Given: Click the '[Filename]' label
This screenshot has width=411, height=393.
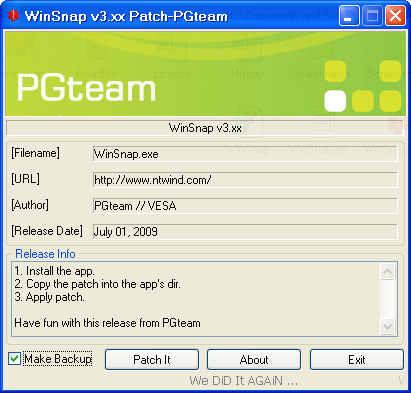Looking at the screenshot, I should coord(36,153).
